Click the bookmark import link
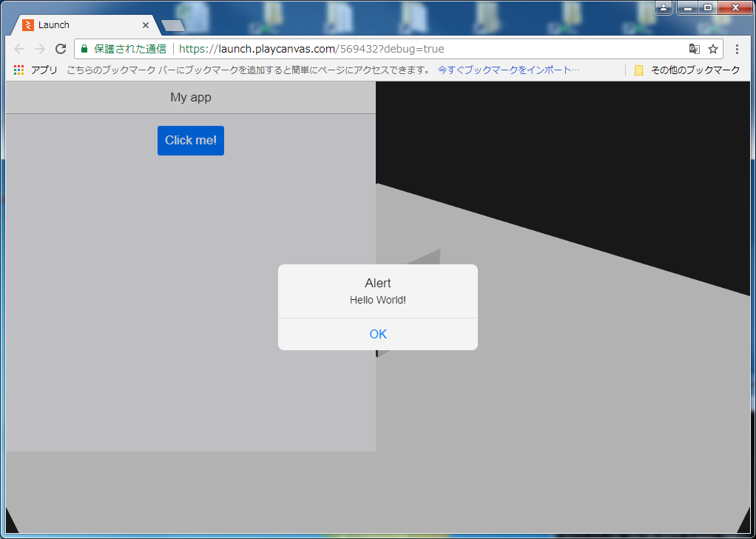 [508, 70]
